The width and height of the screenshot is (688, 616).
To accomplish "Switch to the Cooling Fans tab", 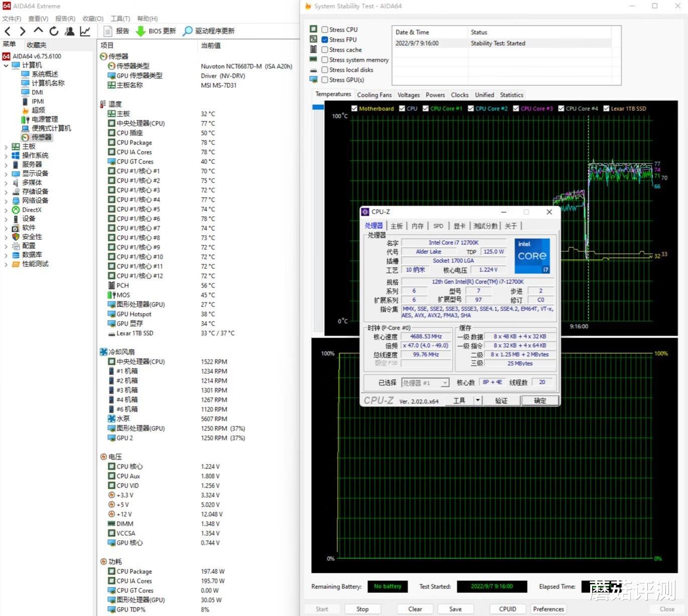I will pyautogui.click(x=374, y=95).
